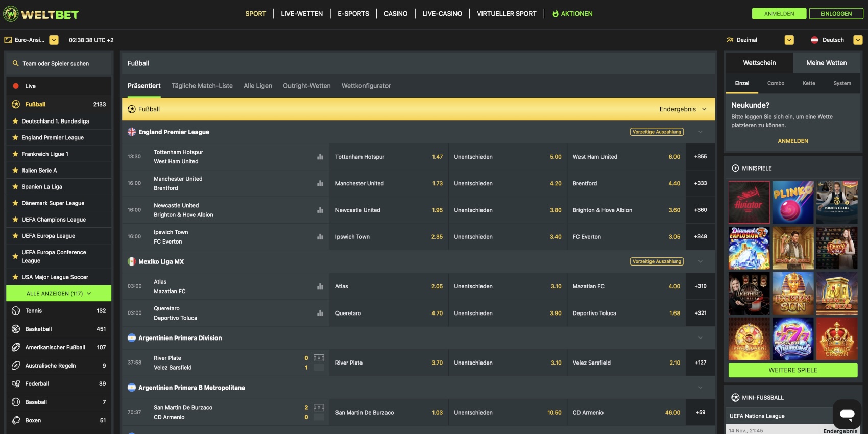The image size is (868, 434).
Task: Open the Deutsch language dropdown
Action: click(858, 40)
